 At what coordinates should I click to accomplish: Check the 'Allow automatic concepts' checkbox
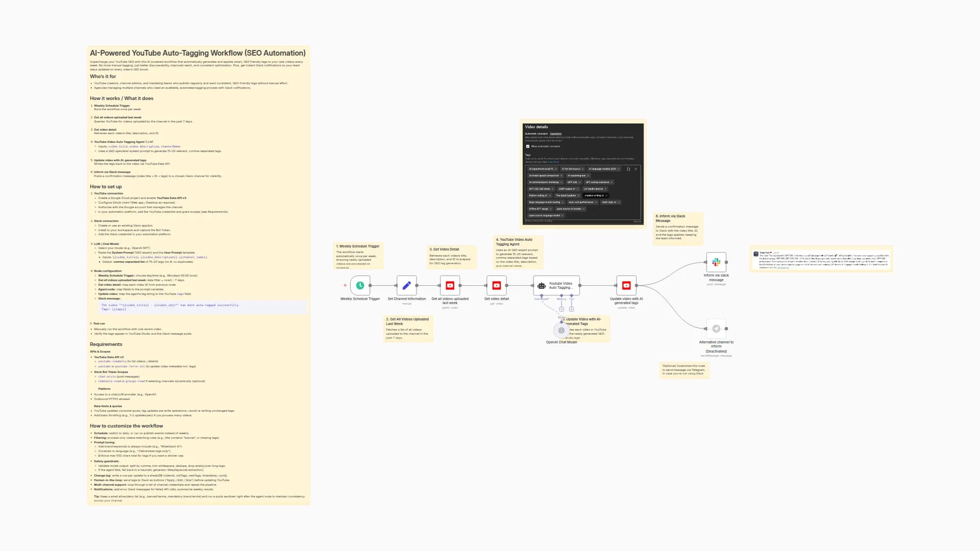point(528,146)
